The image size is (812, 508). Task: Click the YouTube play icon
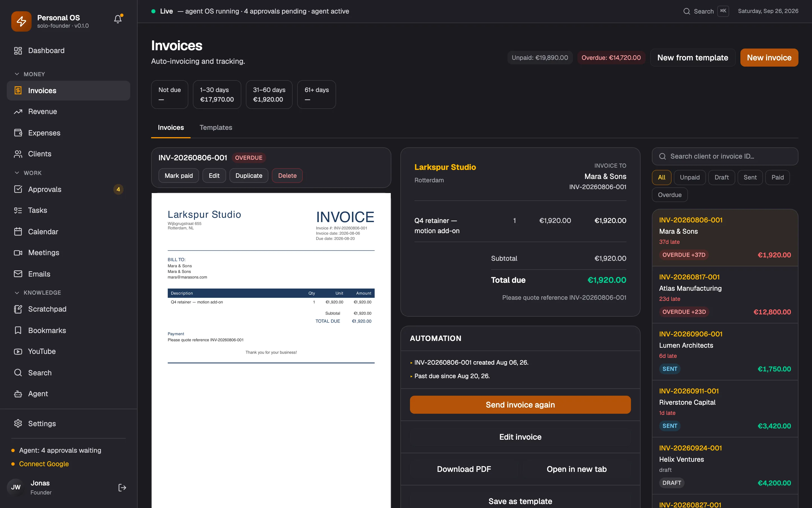(18, 351)
